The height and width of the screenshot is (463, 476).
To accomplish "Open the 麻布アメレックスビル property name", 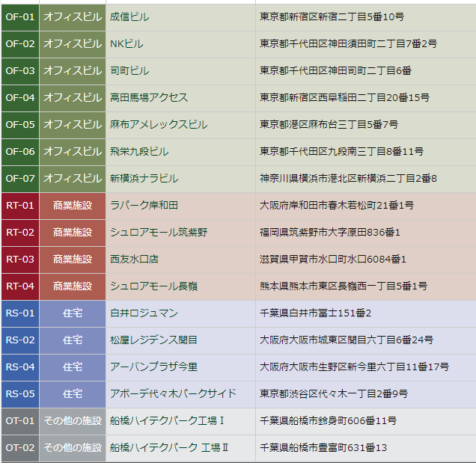I will point(159,125).
